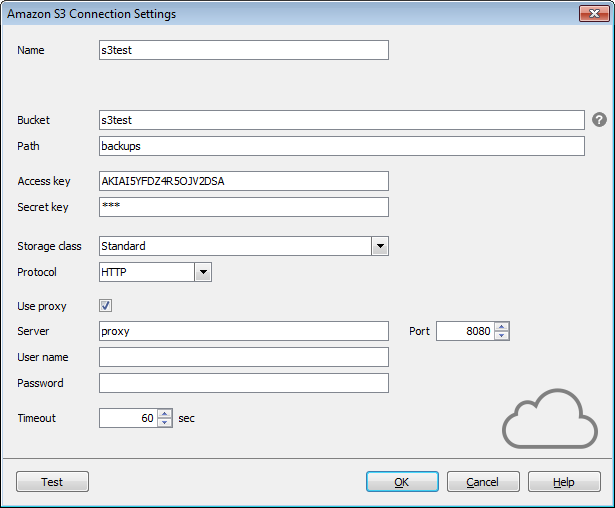Image resolution: width=615 pixels, height=508 pixels.
Task: Select the Access key field
Action: click(x=244, y=181)
